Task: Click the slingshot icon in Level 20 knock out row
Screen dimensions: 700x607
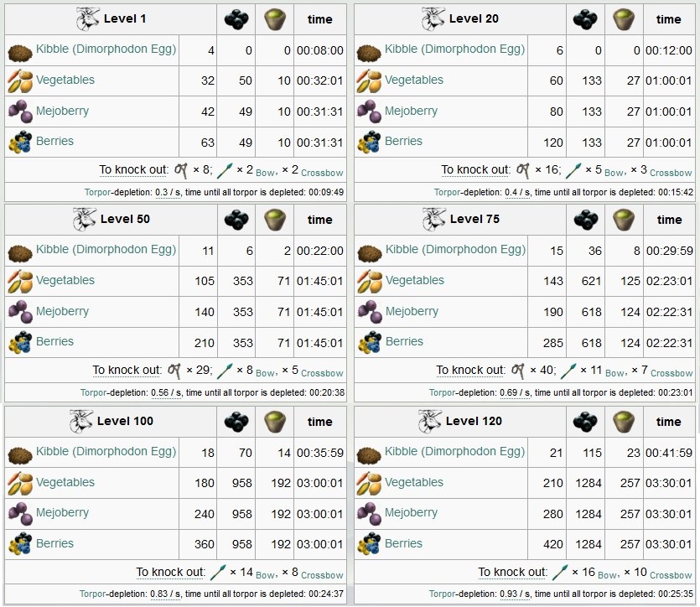Action: point(522,170)
